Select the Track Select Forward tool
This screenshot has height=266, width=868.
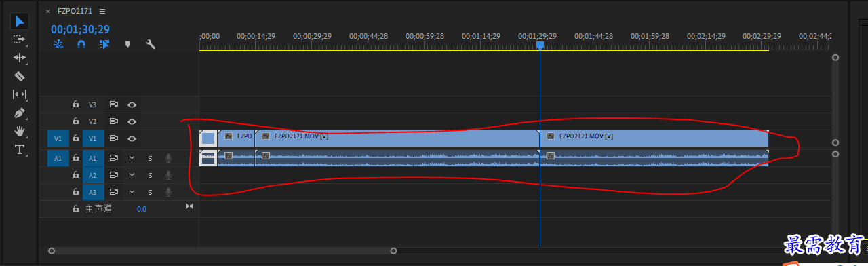point(20,39)
